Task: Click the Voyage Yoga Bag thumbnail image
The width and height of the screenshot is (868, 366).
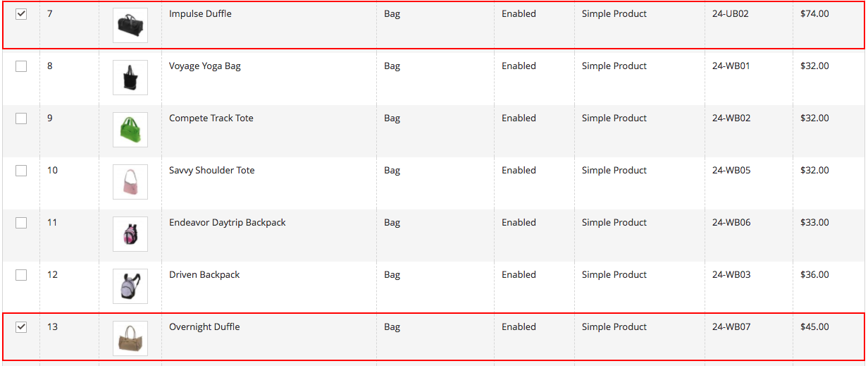Action: (130, 78)
